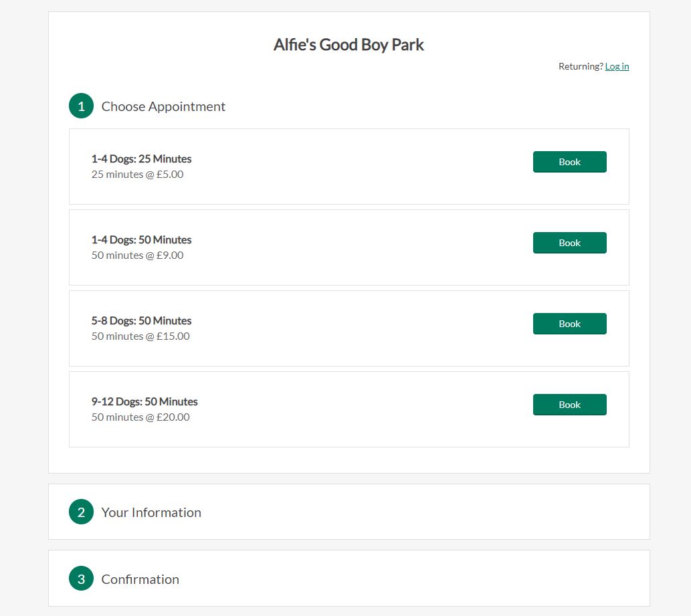Click the step 3 number circle
This screenshot has width=691, height=616.
click(81, 579)
